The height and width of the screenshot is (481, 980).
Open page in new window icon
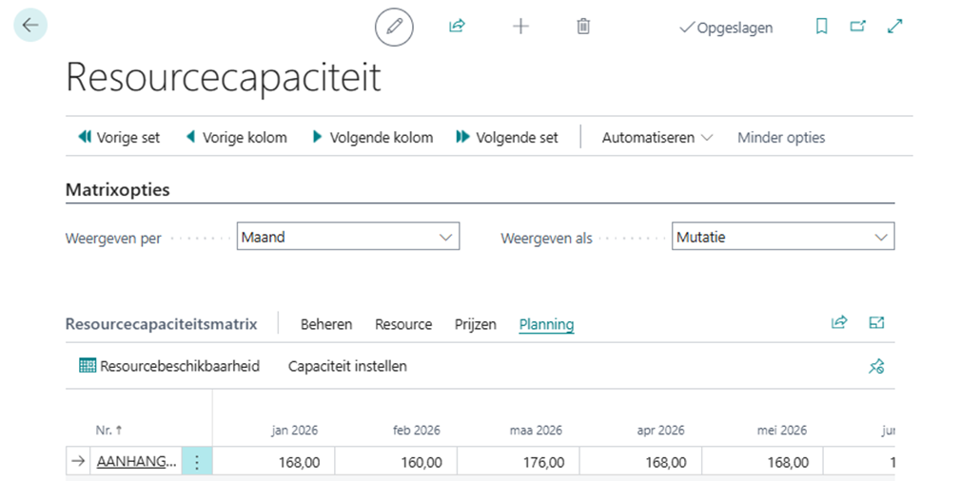tap(858, 27)
